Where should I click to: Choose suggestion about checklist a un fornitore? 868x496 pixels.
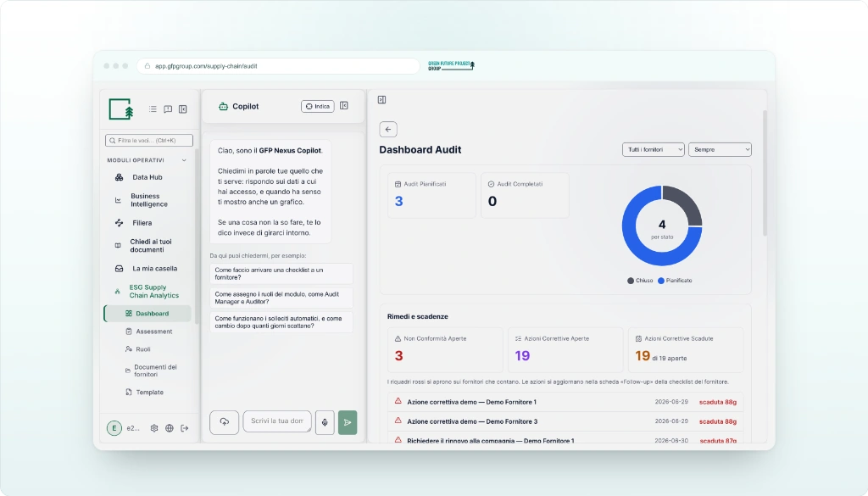281,274
